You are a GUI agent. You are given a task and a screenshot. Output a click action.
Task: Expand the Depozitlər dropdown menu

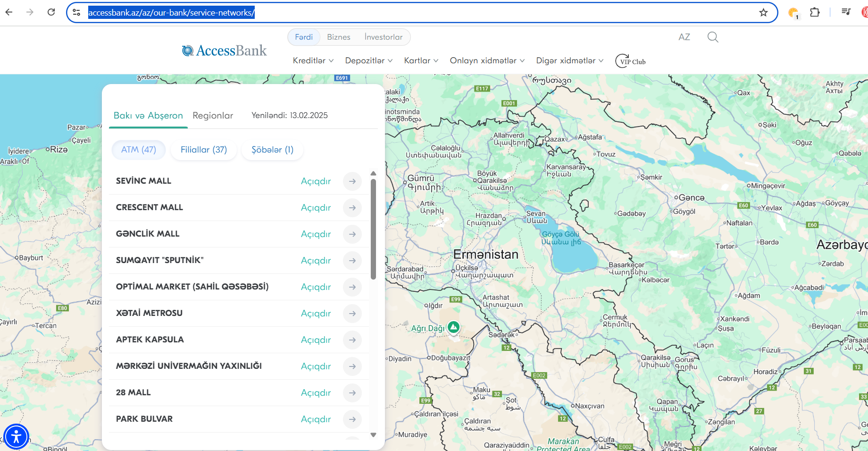tap(369, 60)
